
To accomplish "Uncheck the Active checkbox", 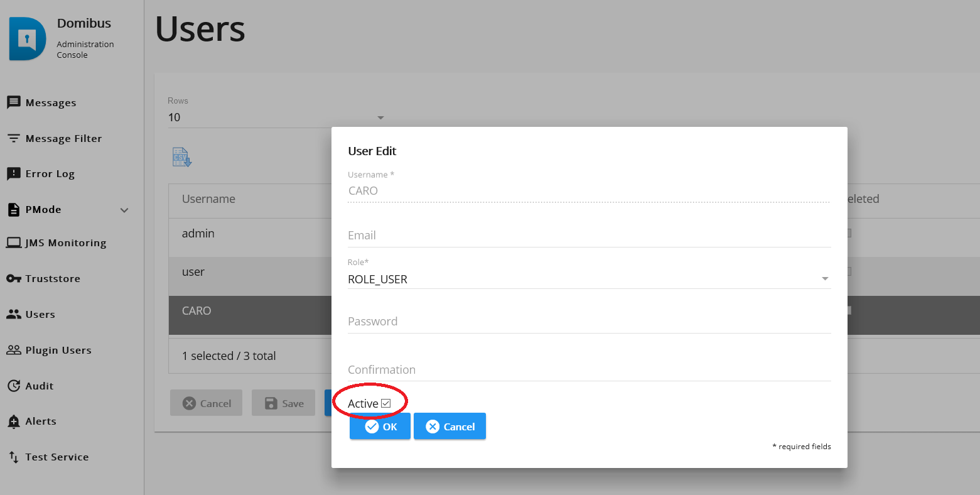I will (x=385, y=403).
